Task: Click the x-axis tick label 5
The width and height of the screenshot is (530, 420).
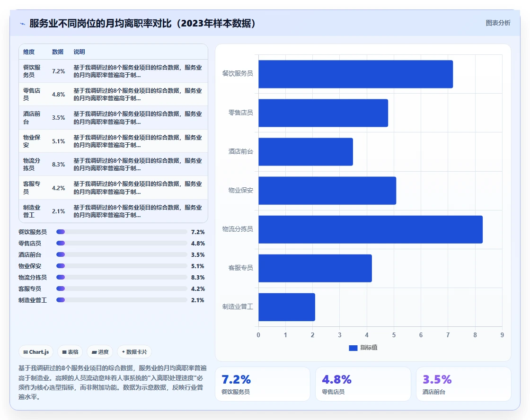Action: pos(394,335)
